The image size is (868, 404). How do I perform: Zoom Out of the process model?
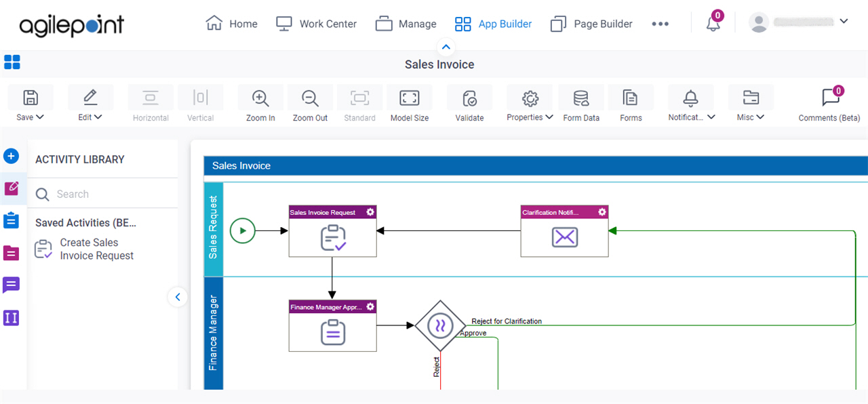[311, 105]
